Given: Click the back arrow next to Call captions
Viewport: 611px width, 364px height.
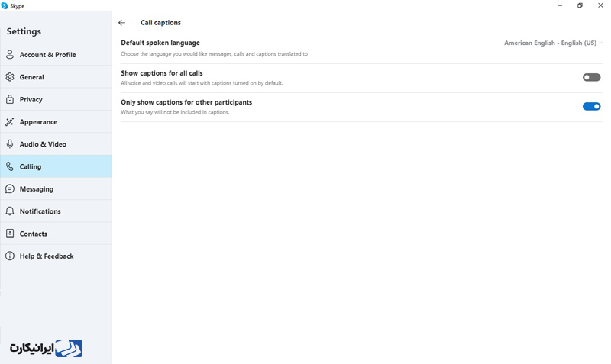Looking at the screenshot, I should (122, 23).
